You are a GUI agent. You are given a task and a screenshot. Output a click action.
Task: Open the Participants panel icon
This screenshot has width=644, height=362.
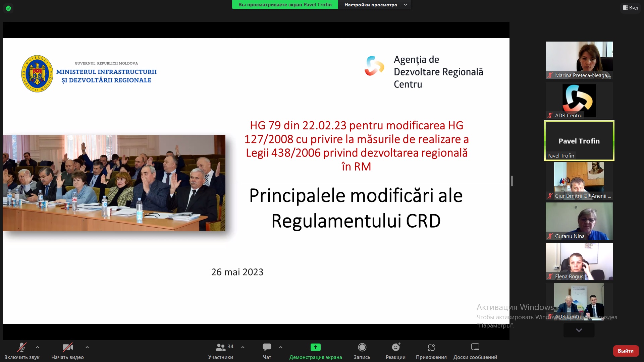220,347
